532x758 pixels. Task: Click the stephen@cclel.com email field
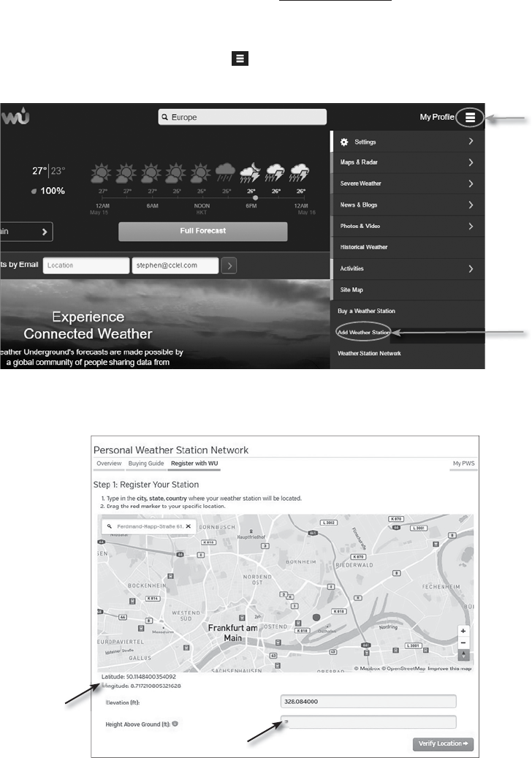[x=175, y=265]
